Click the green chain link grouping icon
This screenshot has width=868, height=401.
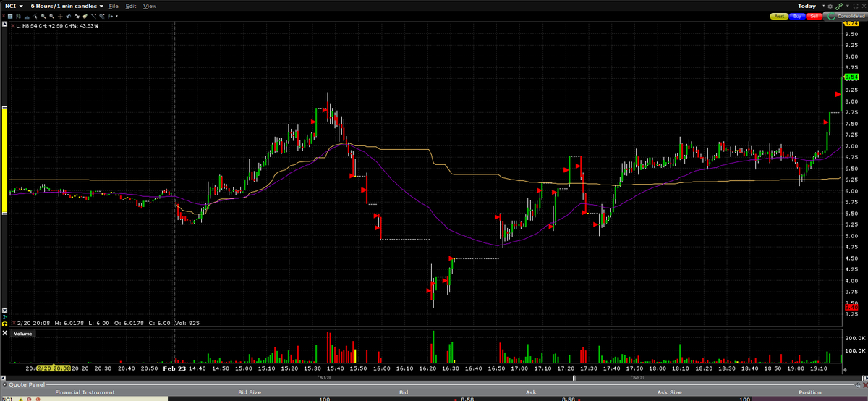(839, 7)
